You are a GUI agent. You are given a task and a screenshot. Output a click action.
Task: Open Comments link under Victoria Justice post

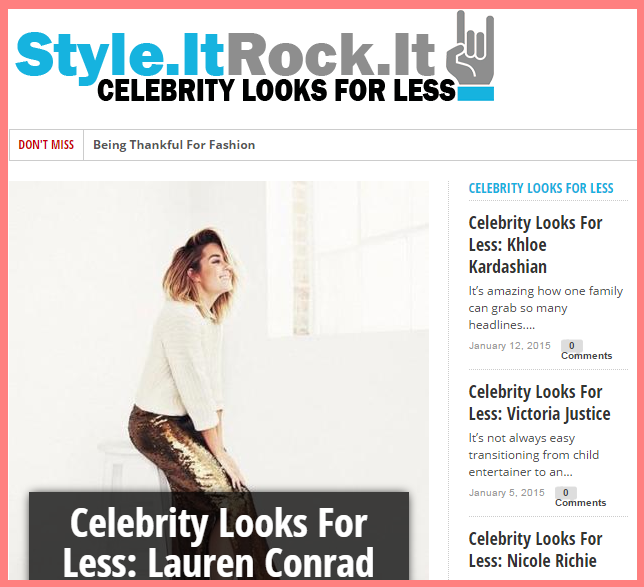[x=581, y=503]
